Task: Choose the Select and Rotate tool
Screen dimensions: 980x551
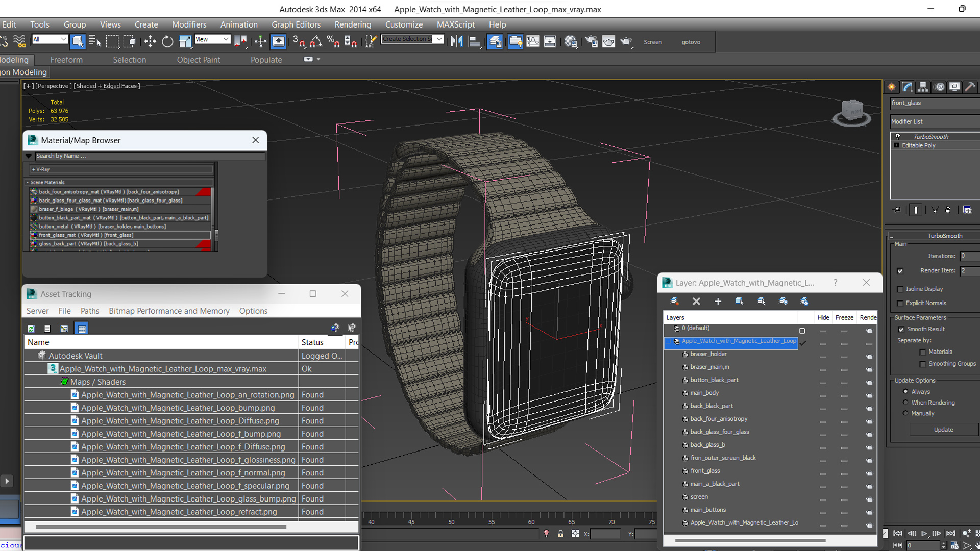Action: point(167,42)
